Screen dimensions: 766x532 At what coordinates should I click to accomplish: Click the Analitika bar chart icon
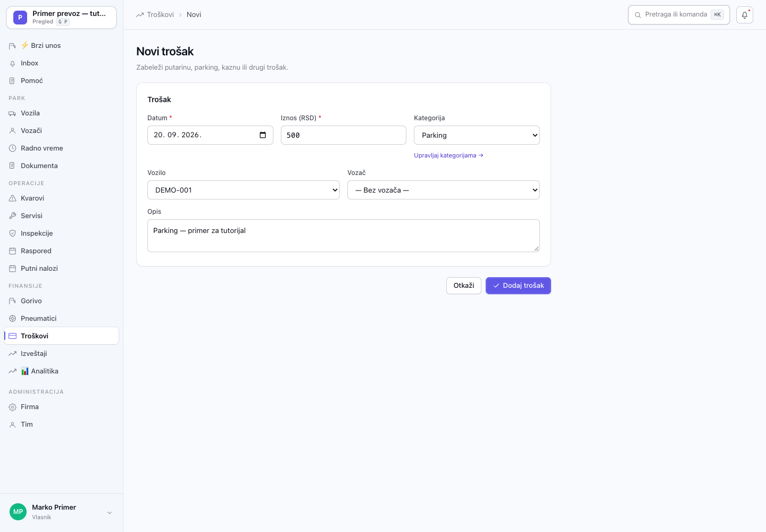pyautogui.click(x=25, y=371)
